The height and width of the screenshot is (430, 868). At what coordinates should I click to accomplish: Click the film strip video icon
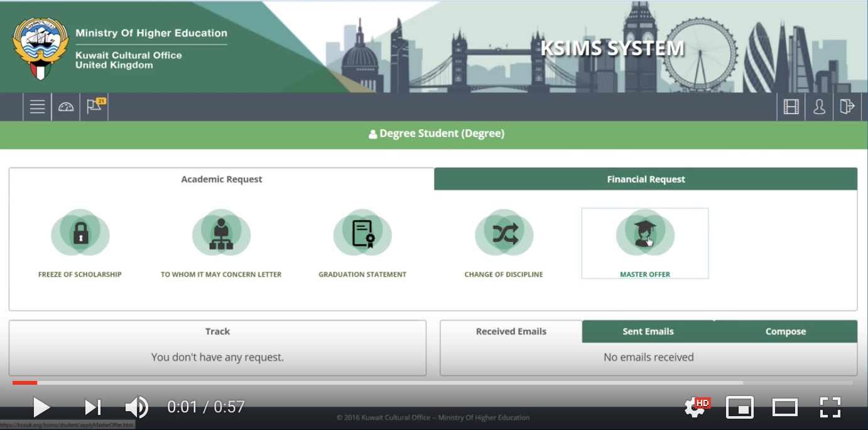[791, 107]
